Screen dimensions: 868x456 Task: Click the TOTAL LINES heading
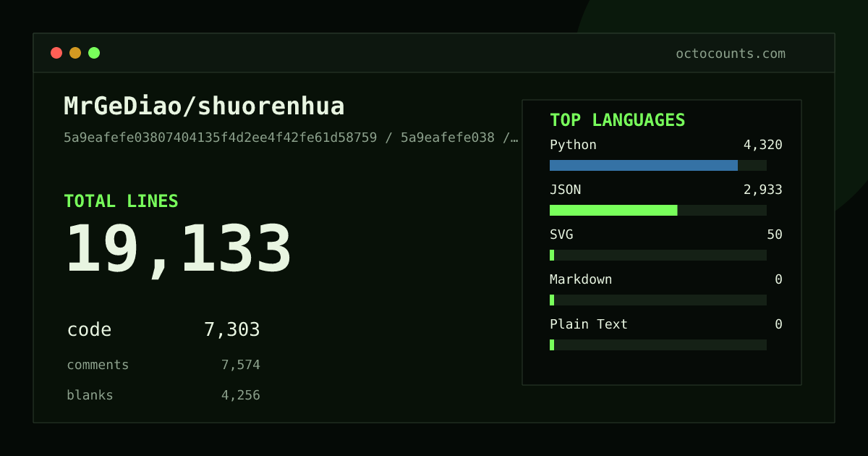(121, 201)
